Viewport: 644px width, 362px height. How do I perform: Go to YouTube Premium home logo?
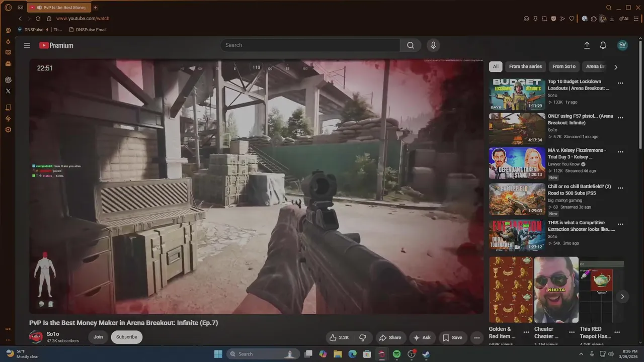56,45
